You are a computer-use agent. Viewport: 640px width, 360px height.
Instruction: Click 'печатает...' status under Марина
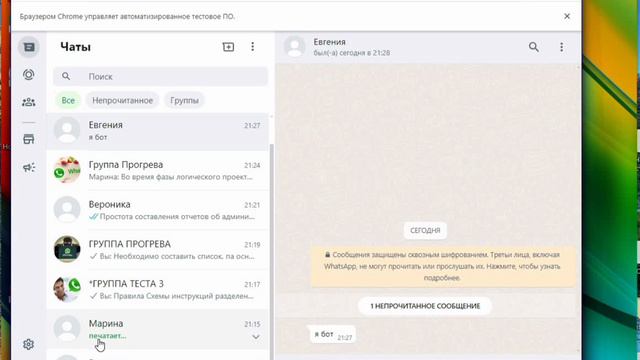[107, 336]
